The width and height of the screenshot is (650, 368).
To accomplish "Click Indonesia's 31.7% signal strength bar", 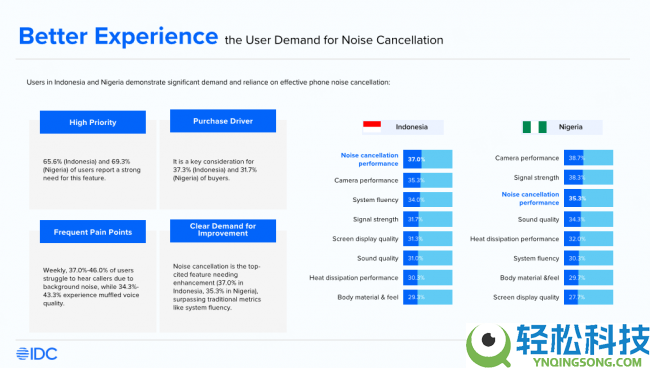I will click(x=427, y=219).
